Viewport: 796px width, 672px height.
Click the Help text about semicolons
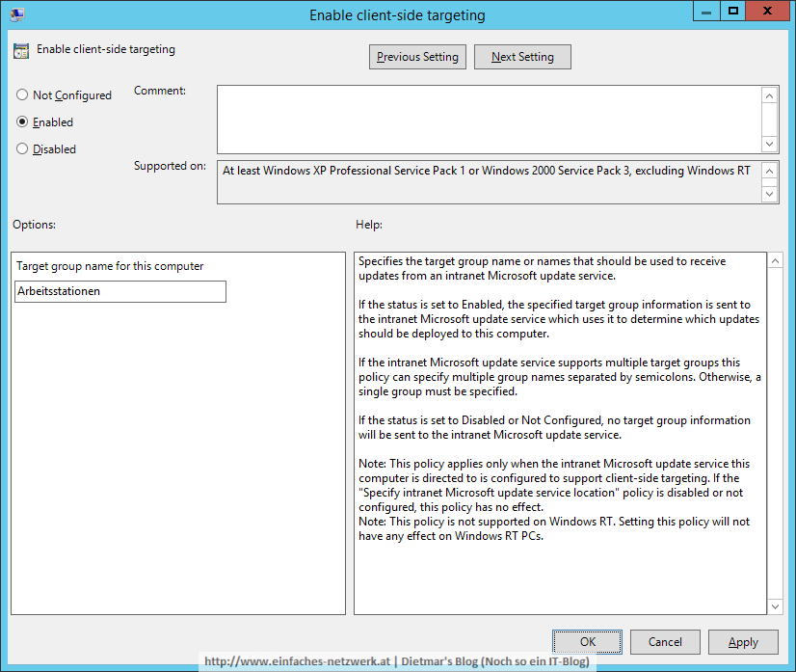tap(560, 377)
